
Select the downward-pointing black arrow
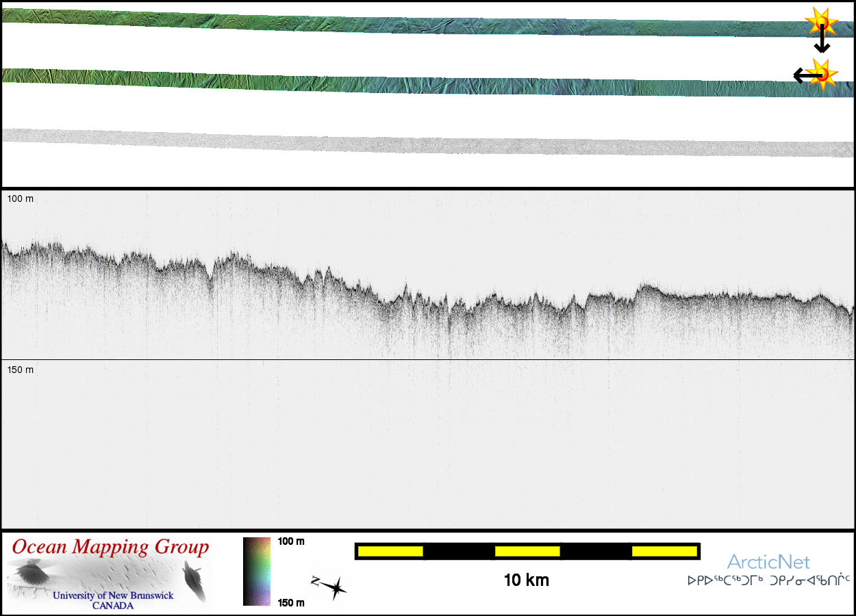[x=822, y=42]
